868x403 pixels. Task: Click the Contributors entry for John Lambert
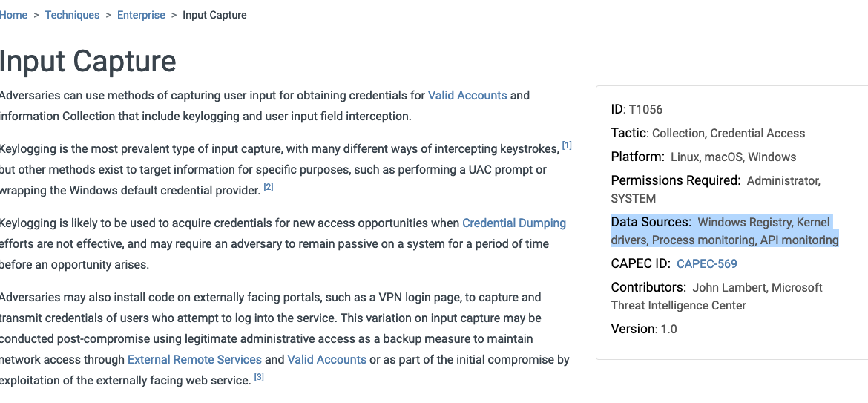[x=717, y=296]
